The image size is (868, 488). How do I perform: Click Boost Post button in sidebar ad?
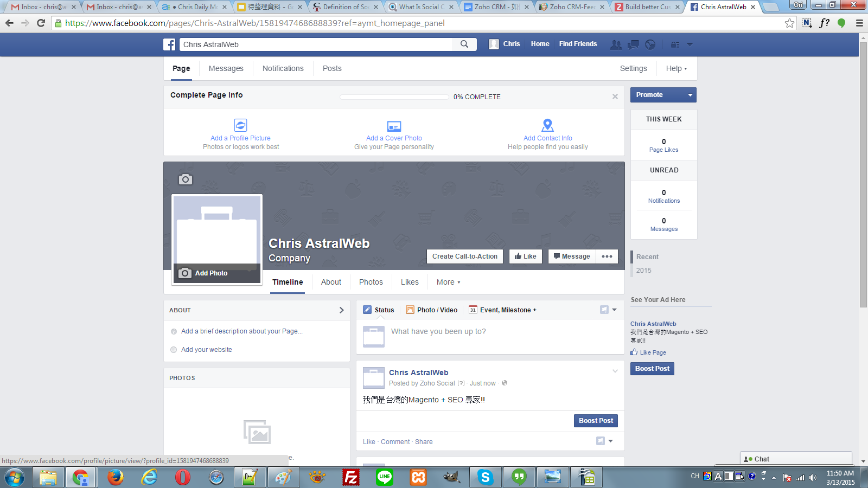(652, 369)
